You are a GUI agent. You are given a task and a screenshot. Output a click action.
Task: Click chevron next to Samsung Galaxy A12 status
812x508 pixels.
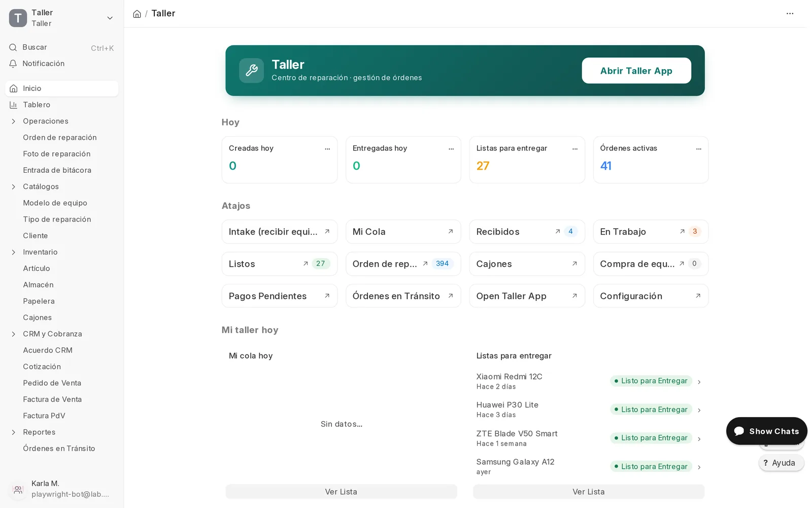tap(699, 467)
